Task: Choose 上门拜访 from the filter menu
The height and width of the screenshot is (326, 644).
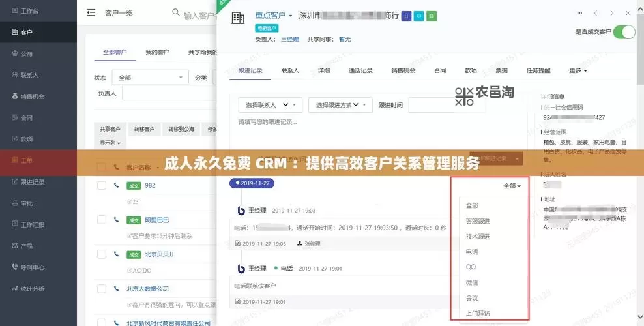Action: (x=478, y=313)
